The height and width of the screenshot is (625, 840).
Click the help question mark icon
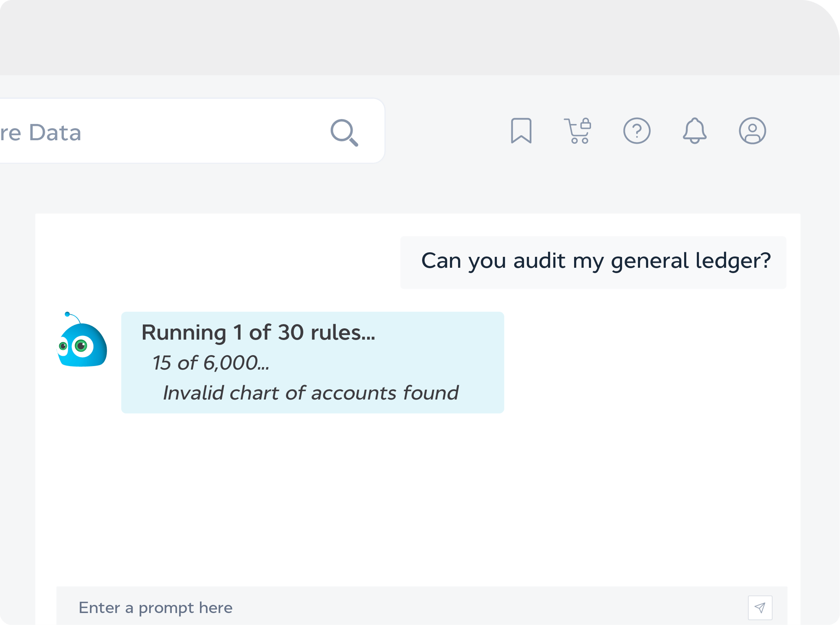coord(637,131)
